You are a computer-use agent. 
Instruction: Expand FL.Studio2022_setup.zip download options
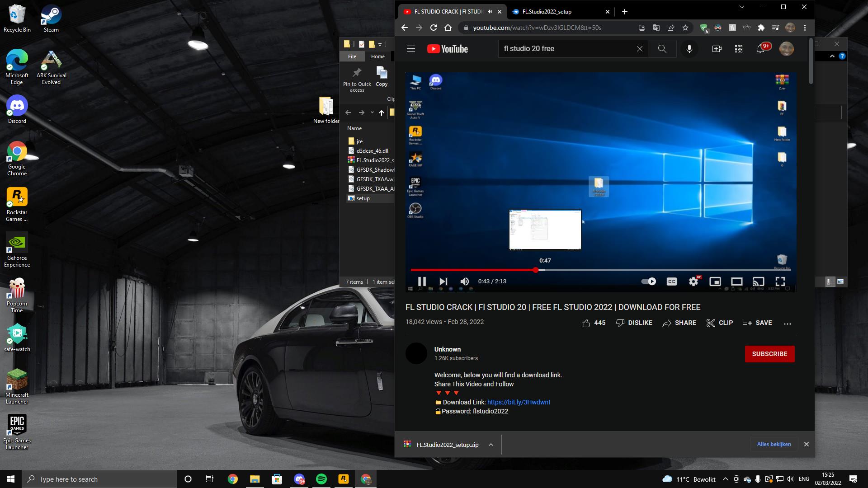tap(491, 445)
